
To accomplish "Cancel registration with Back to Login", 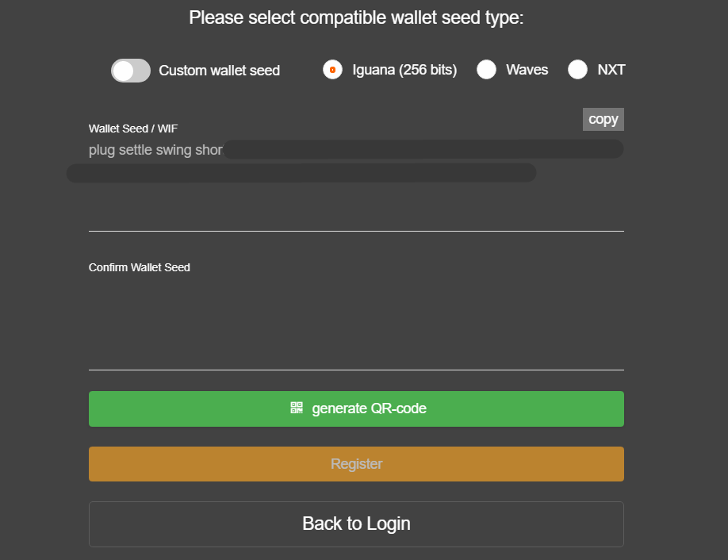I will [355, 524].
